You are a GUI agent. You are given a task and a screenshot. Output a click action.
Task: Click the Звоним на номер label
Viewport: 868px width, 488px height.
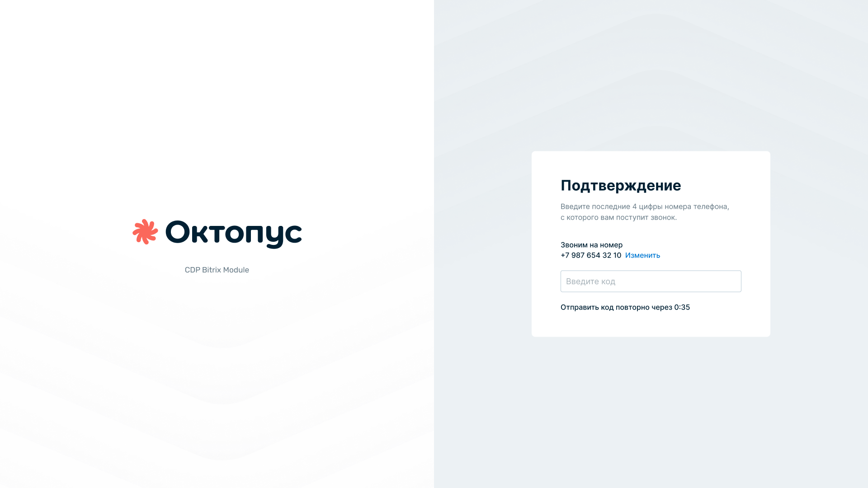pos(591,245)
